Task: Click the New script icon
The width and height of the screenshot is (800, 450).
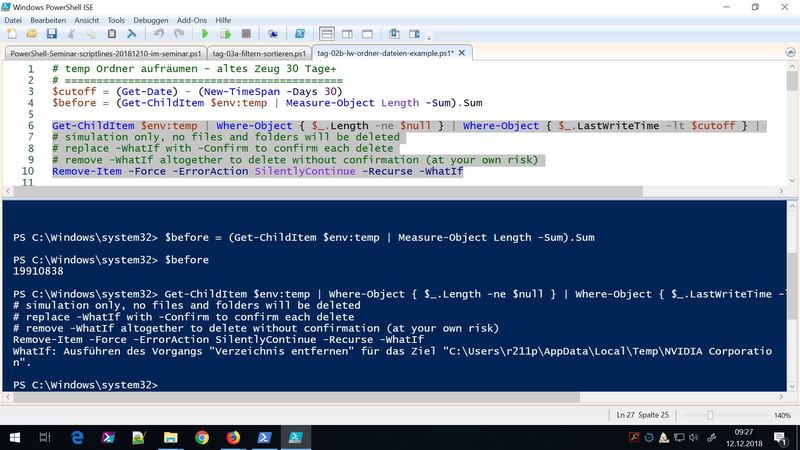Action: (12, 33)
